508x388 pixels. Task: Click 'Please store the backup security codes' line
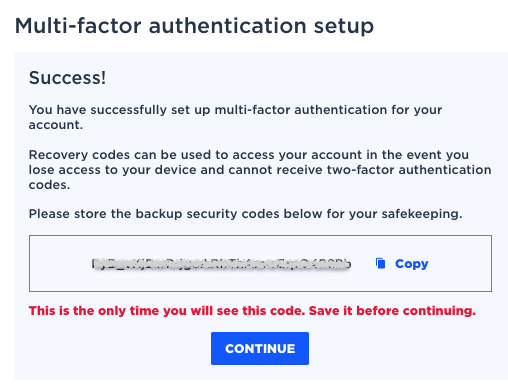coord(245,214)
